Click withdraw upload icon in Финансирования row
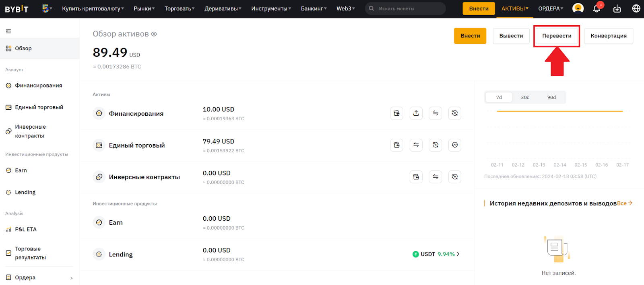The height and width of the screenshot is (285, 644). (416, 113)
